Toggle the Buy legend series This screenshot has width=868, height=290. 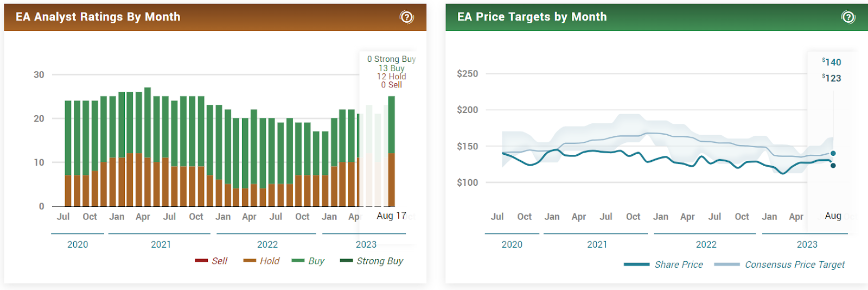[x=308, y=261]
